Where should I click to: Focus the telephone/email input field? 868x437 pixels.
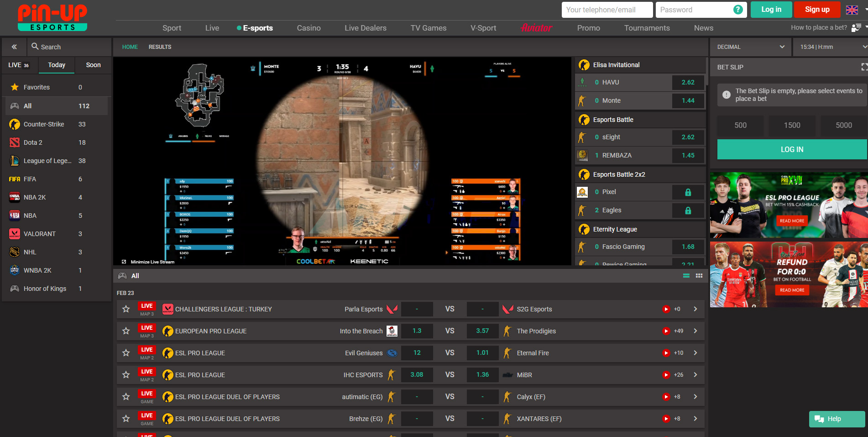pos(607,10)
